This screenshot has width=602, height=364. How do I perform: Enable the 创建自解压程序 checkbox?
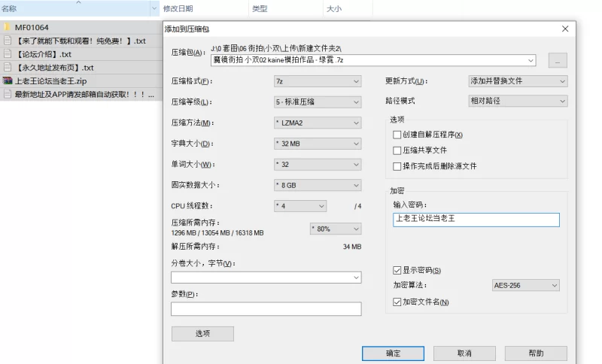point(397,135)
